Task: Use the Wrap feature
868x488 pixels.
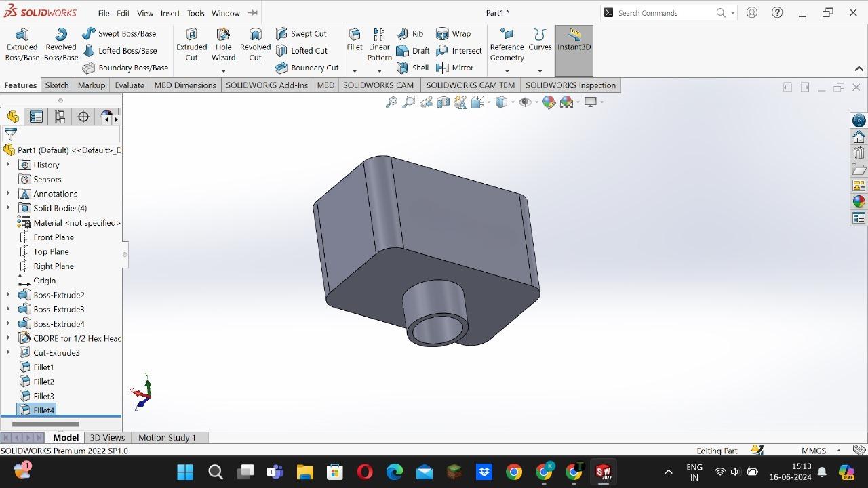Action: 453,33
